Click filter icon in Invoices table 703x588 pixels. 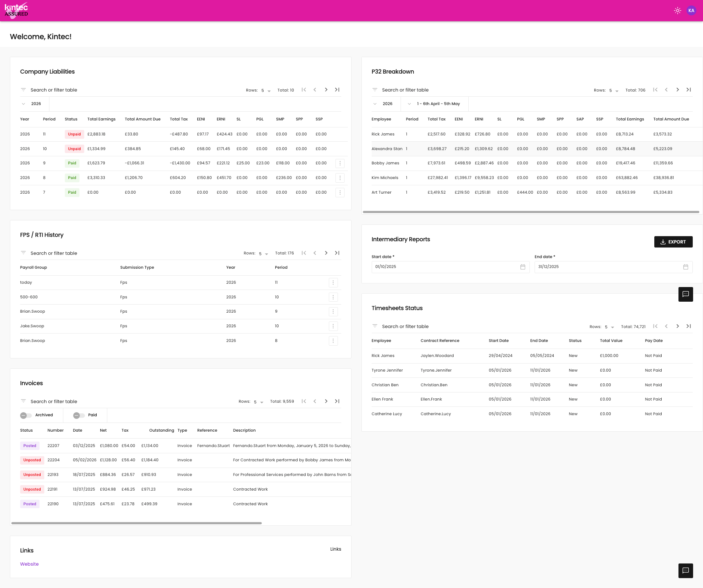pos(23,401)
